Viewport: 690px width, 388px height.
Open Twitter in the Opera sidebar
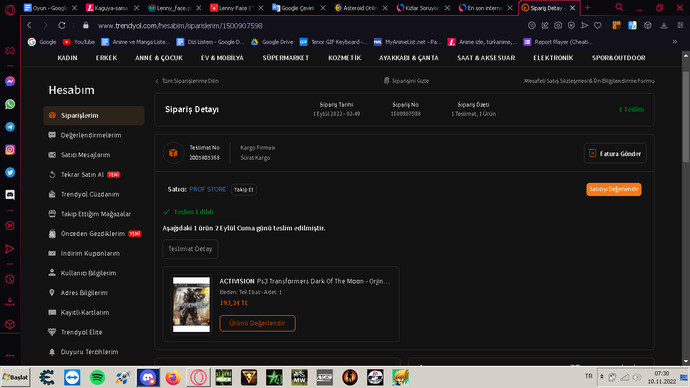point(10,172)
